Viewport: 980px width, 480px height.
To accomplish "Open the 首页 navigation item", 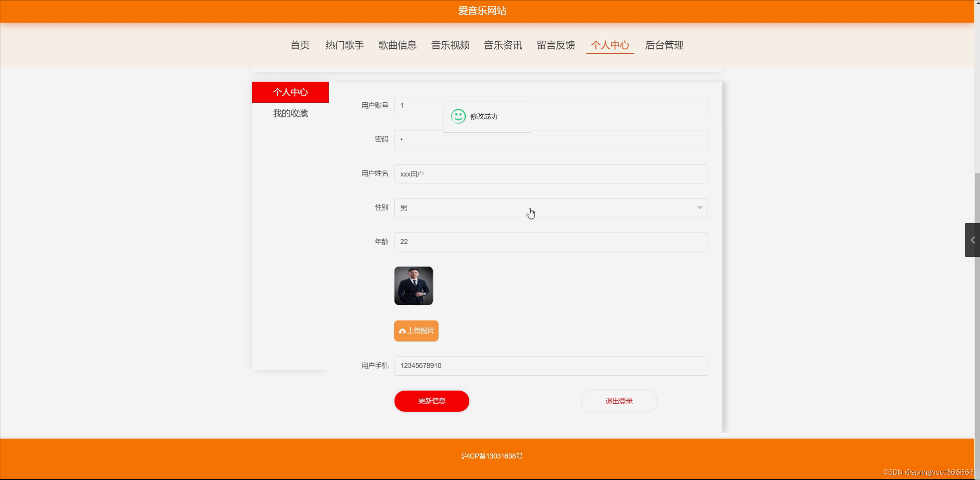I will click(300, 45).
